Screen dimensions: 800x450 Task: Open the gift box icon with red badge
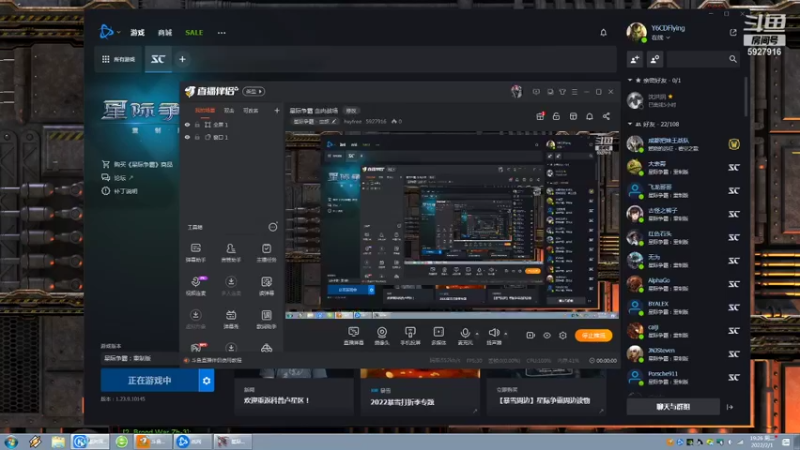tap(540, 116)
